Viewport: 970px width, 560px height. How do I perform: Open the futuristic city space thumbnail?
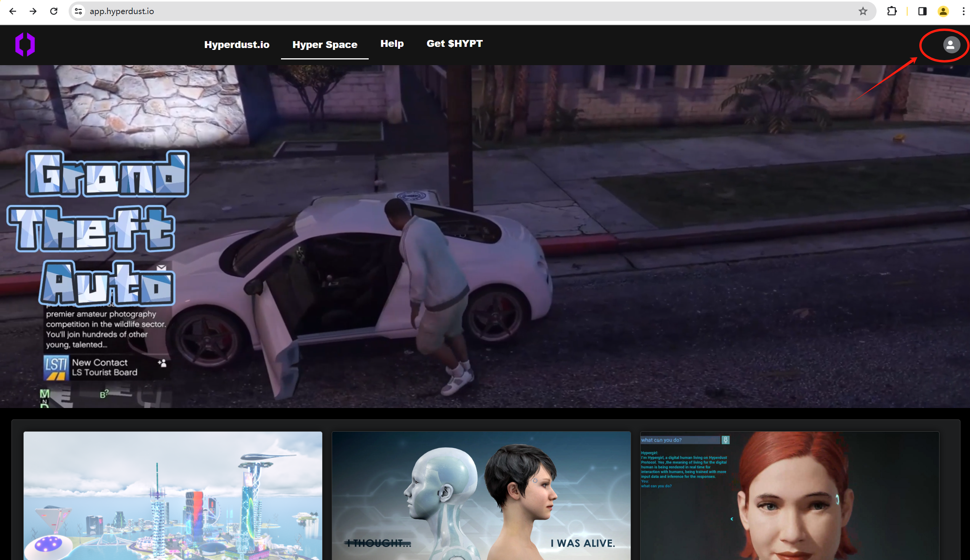pos(172,495)
